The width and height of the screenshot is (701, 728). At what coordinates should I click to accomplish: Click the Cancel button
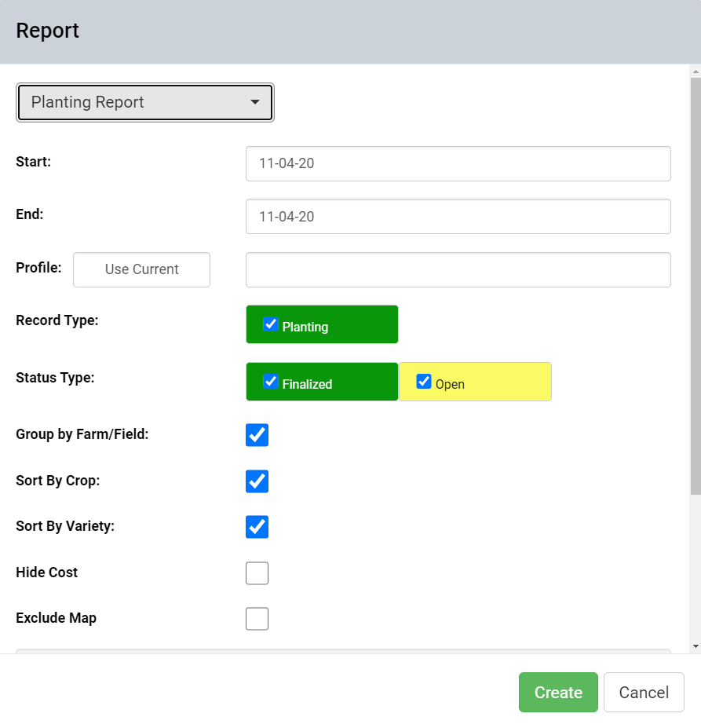(644, 692)
